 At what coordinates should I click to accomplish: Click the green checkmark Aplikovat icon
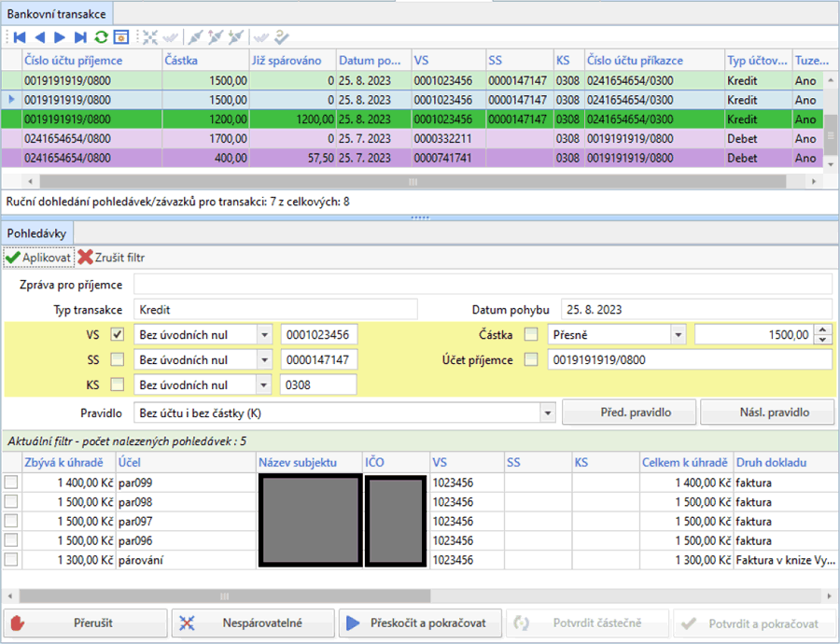12,258
